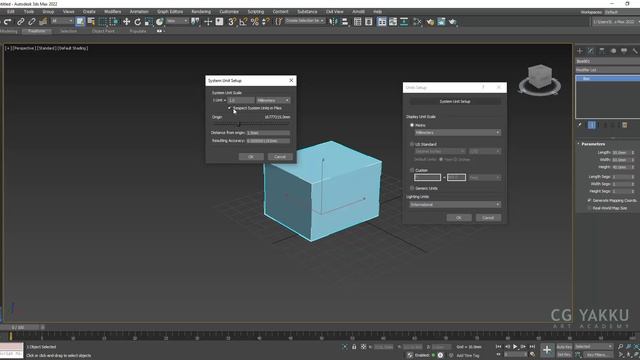Open the Material Editor icon
This screenshot has width=640, height=360.
(417, 22)
